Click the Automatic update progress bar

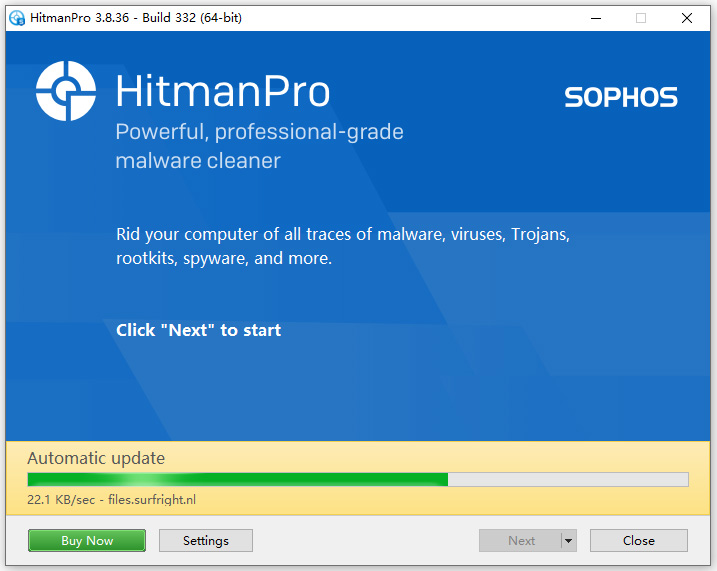[x=358, y=479]
